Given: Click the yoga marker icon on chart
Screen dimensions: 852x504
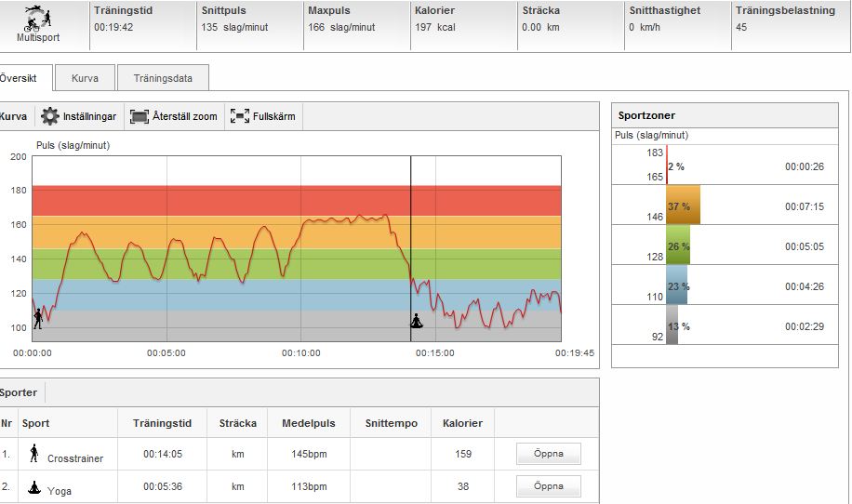Looking at the screenshot, I should [417, 321].
